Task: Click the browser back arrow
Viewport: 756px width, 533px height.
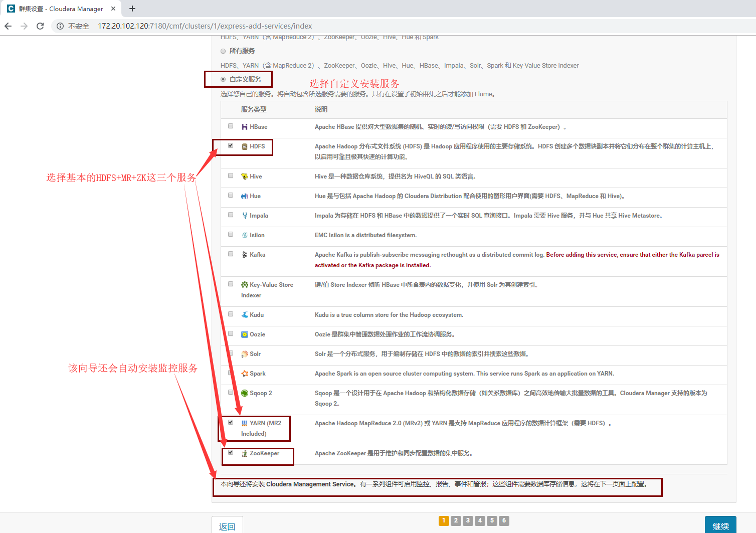Action: [8, 26]
